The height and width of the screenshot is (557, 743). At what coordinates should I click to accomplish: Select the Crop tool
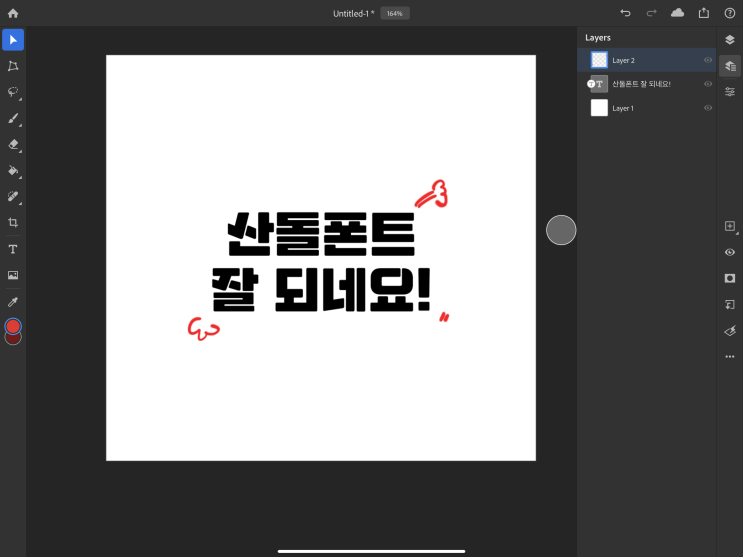(13, 222)
